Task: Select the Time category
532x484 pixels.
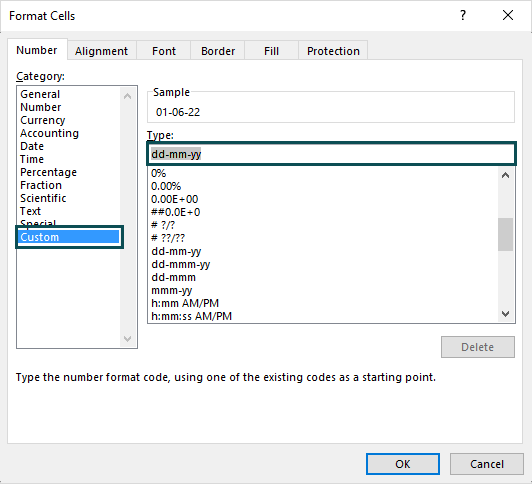Action: [69, 159]
